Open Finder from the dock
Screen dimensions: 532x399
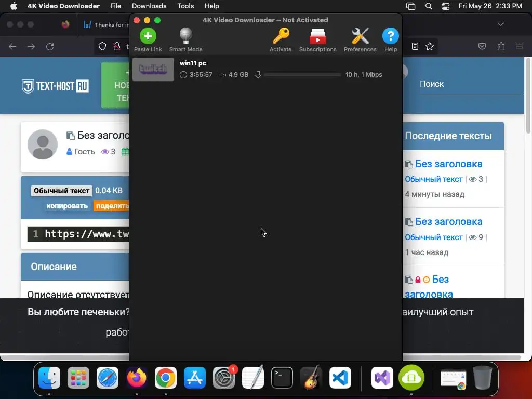pos(49,378)
